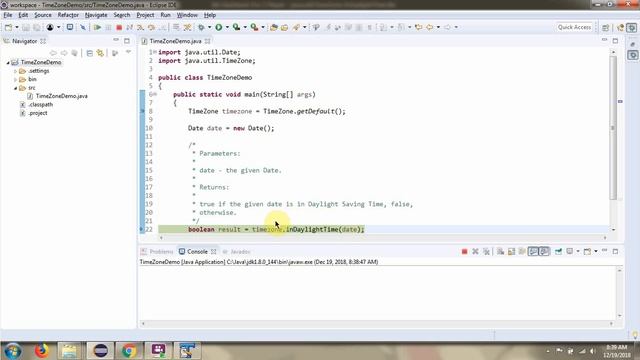
Task: Open the New file dropdown arrow
Action: point(17,27)
